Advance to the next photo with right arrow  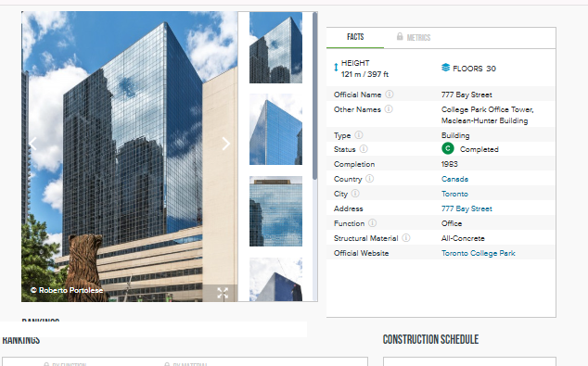(225, 144)
